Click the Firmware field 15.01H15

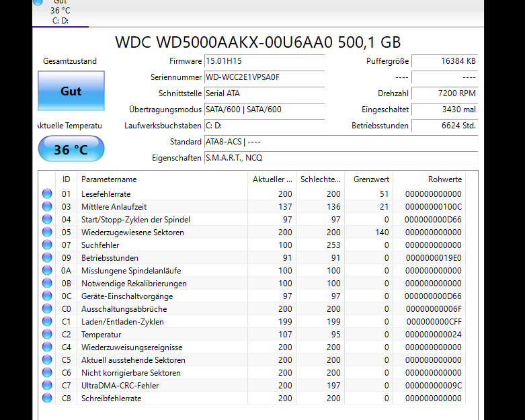[x=264, y=61]
